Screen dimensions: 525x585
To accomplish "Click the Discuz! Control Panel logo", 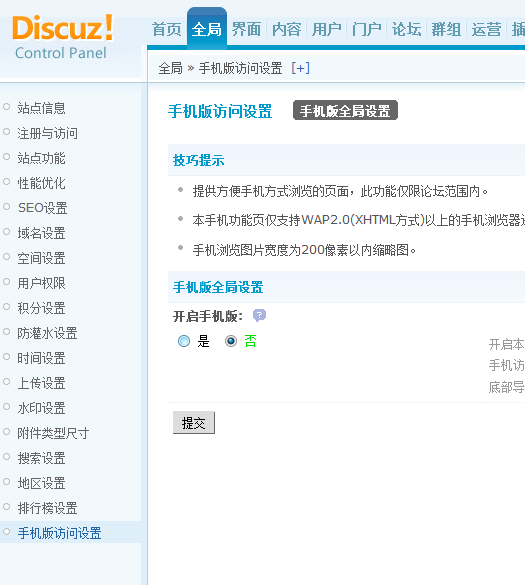I will tap(62, 37).
